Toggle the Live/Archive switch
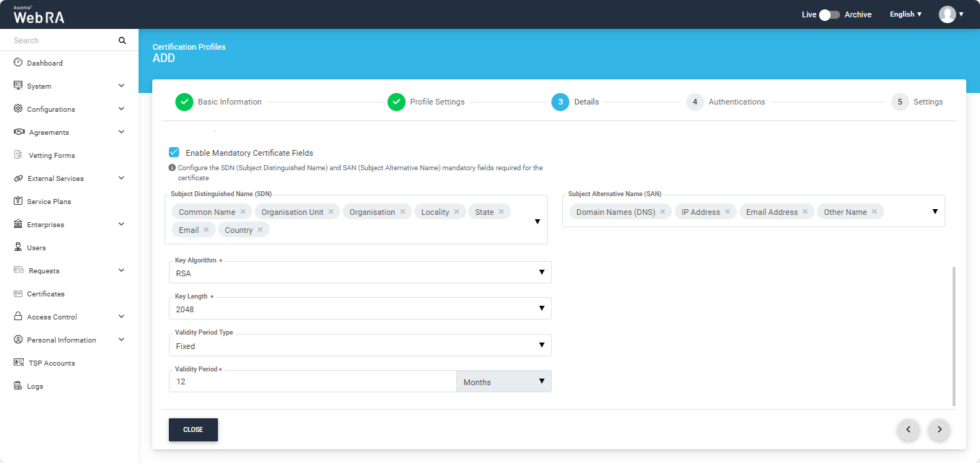The height and width of the screenshot is (463, 980). [x=829, y=14]
